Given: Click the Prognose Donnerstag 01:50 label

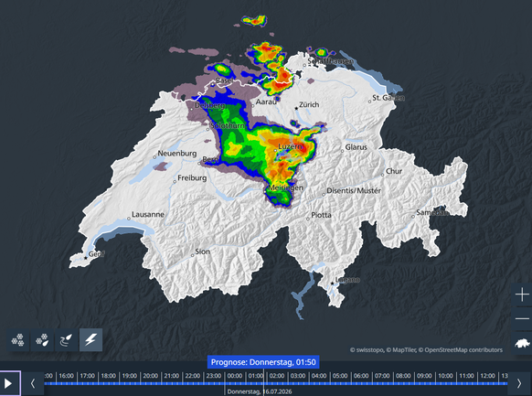Looking at the screenshot, I should click(x=263, y=362).
